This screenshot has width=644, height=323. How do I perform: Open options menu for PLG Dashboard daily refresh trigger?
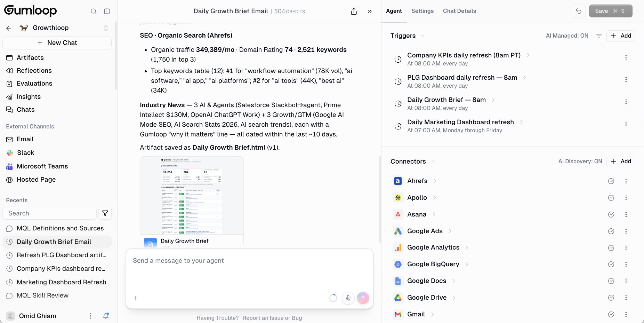[x=626, y=80]
